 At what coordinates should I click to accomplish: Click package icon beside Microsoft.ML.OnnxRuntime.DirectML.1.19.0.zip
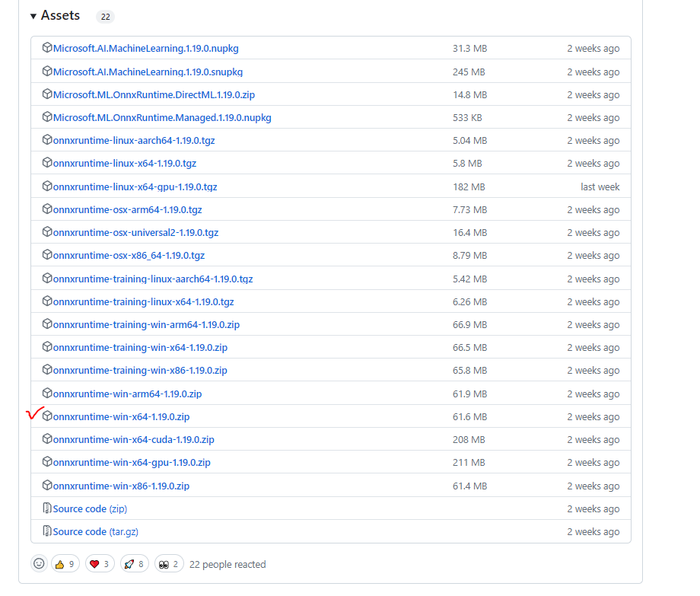(x=47, y=94)
